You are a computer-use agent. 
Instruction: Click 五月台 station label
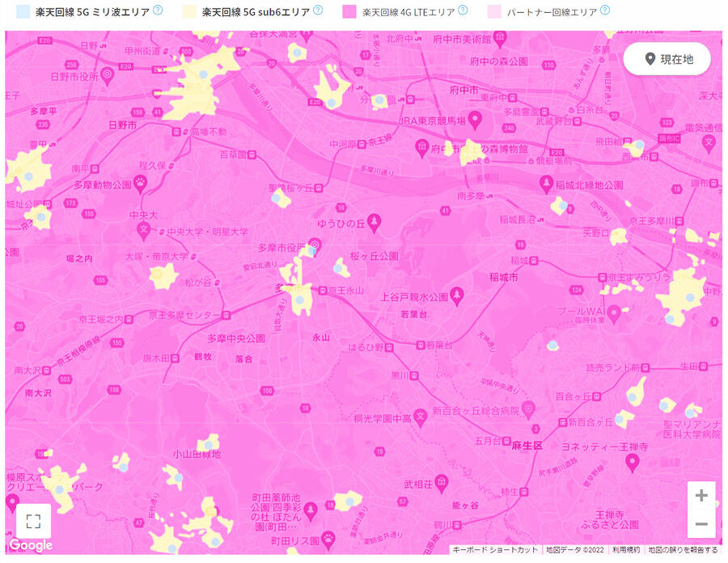tap(488, 441)
